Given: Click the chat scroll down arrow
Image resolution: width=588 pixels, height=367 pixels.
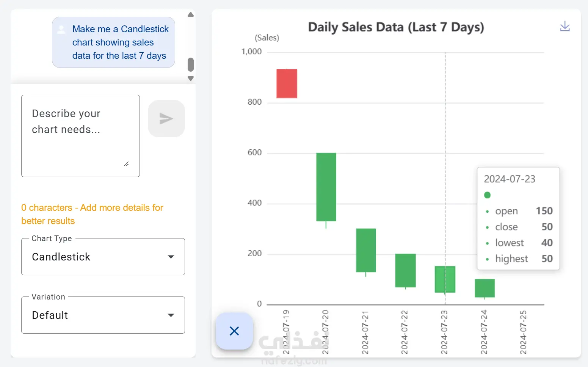Looking at the screenshot, I should pos(191,78).
